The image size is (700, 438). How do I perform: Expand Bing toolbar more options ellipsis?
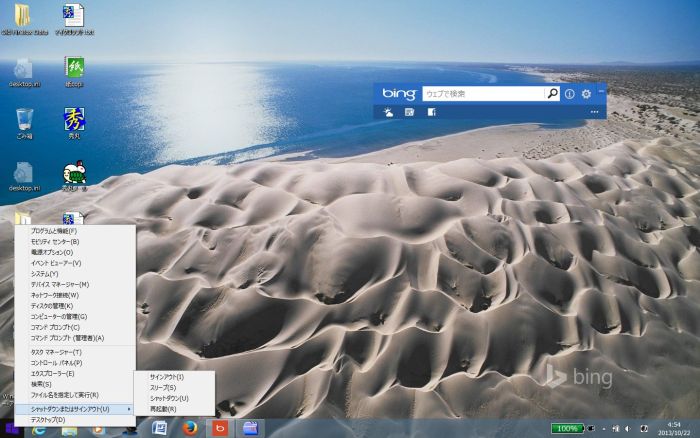(594, 112)
